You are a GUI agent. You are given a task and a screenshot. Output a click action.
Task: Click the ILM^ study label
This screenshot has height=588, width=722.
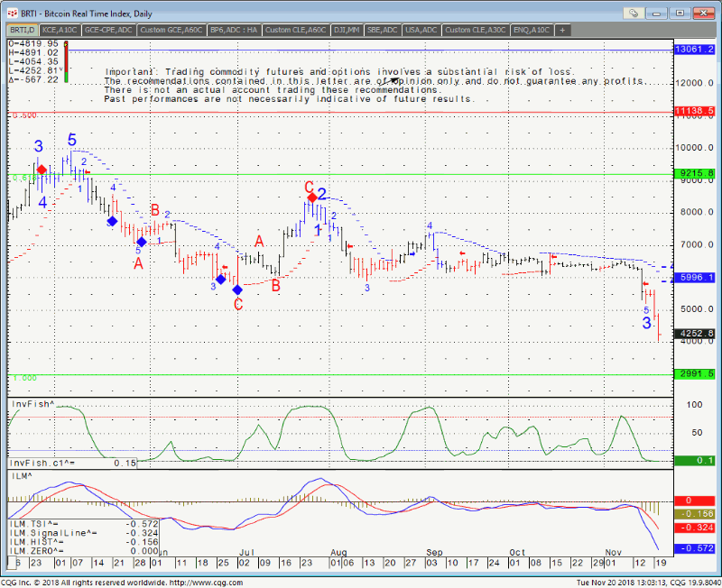(x=21, y=475)
